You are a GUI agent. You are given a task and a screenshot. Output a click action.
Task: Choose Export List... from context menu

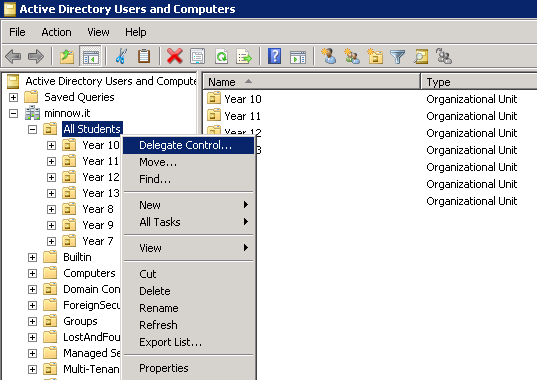(x=188, y=342)
